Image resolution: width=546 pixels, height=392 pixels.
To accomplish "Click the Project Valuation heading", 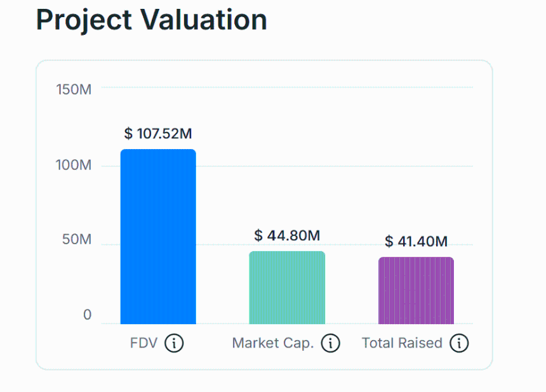I will tap(152, 20).
